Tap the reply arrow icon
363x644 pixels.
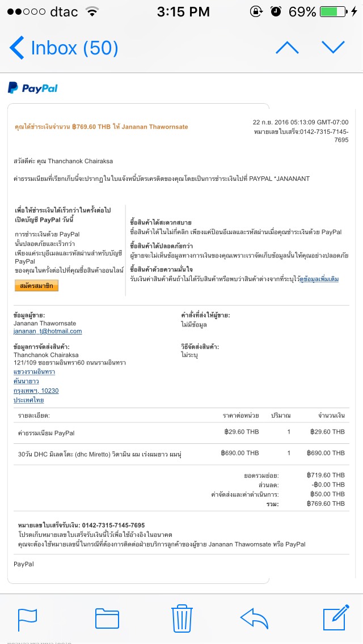254,617
